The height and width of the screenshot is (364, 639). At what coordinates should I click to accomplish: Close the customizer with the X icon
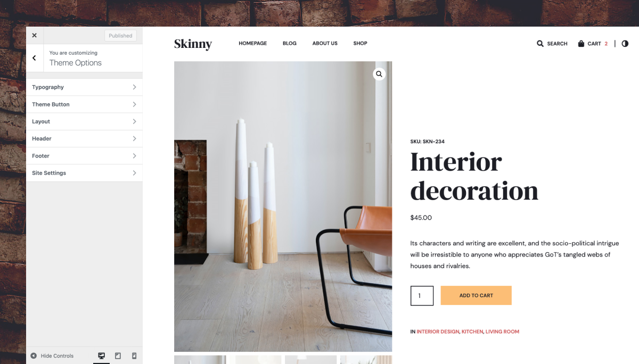click(34, 36)
